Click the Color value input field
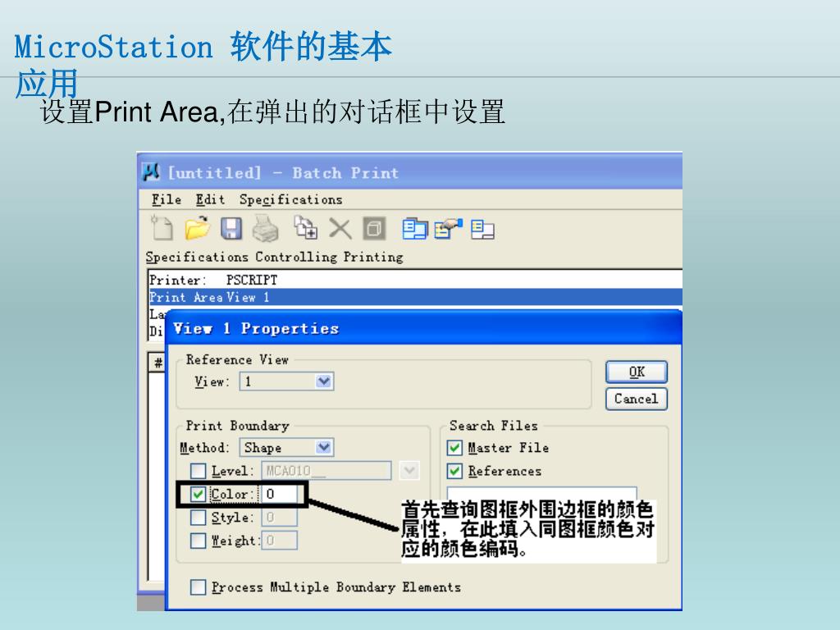 279,494
